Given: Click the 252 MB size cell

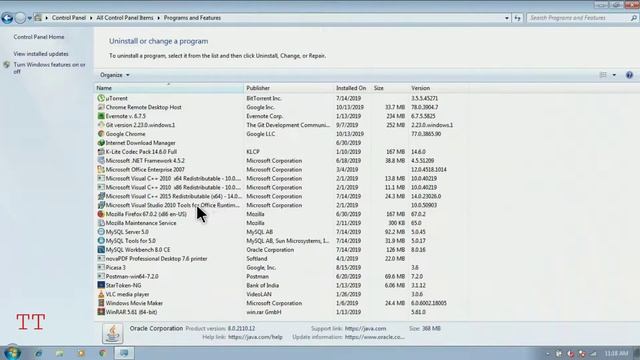Looking at the screenshot, I should click(x=396, y=125).
